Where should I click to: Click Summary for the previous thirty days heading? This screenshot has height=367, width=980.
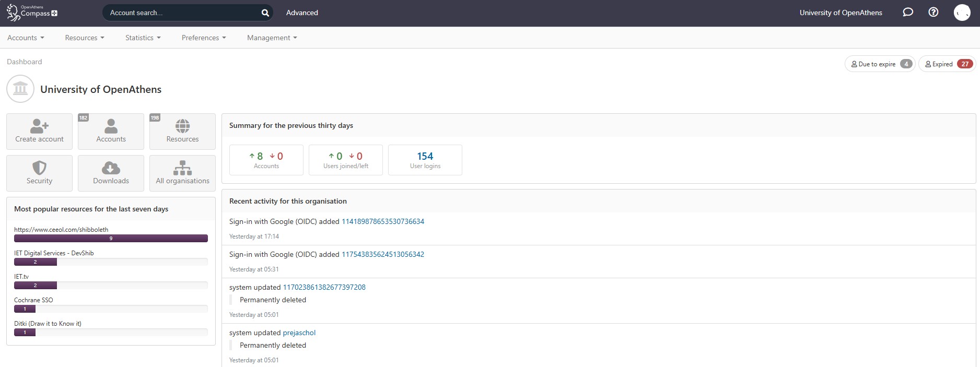click(x=291, y=125)
